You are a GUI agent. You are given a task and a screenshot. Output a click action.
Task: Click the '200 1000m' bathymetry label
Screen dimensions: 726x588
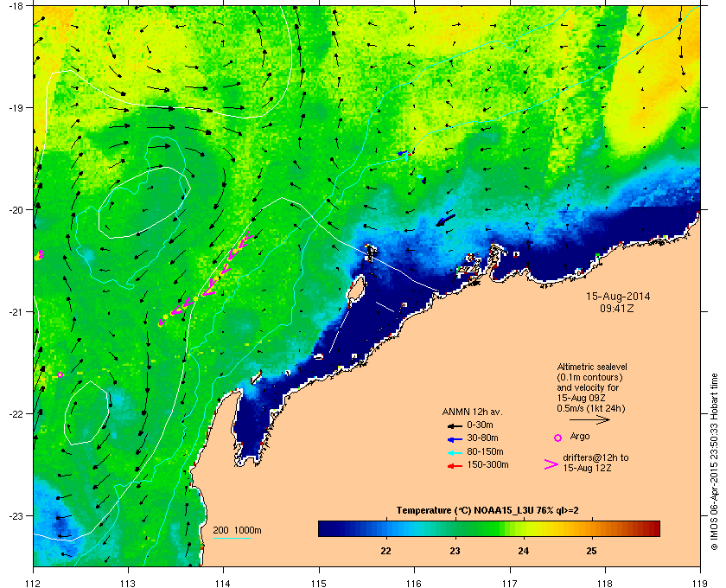tap(237, 531)
